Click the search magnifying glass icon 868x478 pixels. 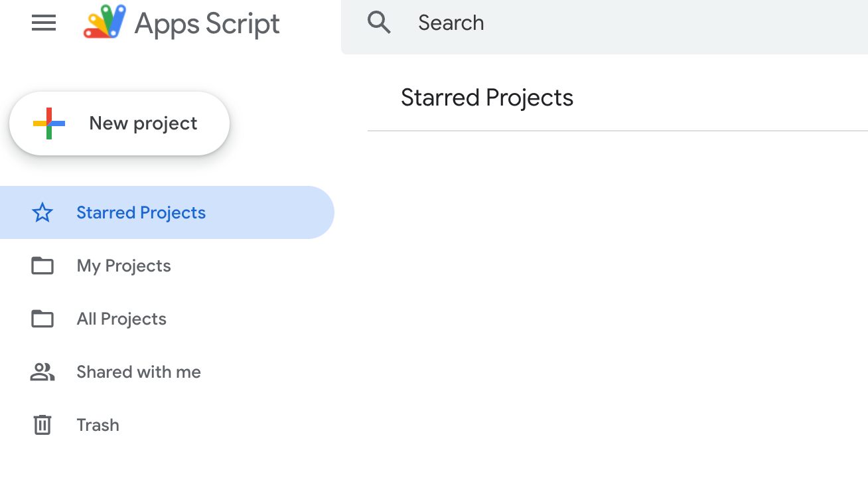[379, 22]
